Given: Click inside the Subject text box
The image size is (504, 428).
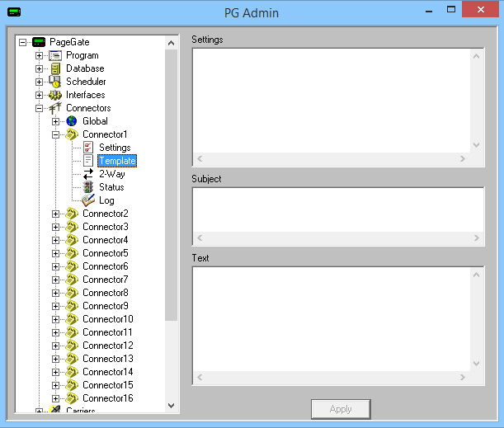Looking at the screenshot, I should coord(338,210).
